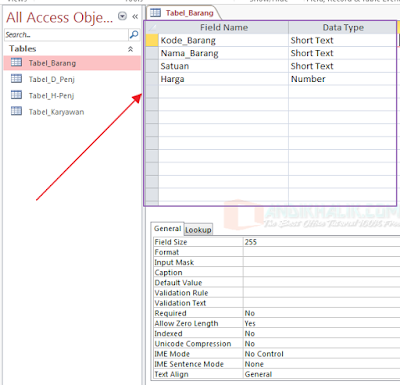Open the All Access Objects dropdown menu

(123, 16)
